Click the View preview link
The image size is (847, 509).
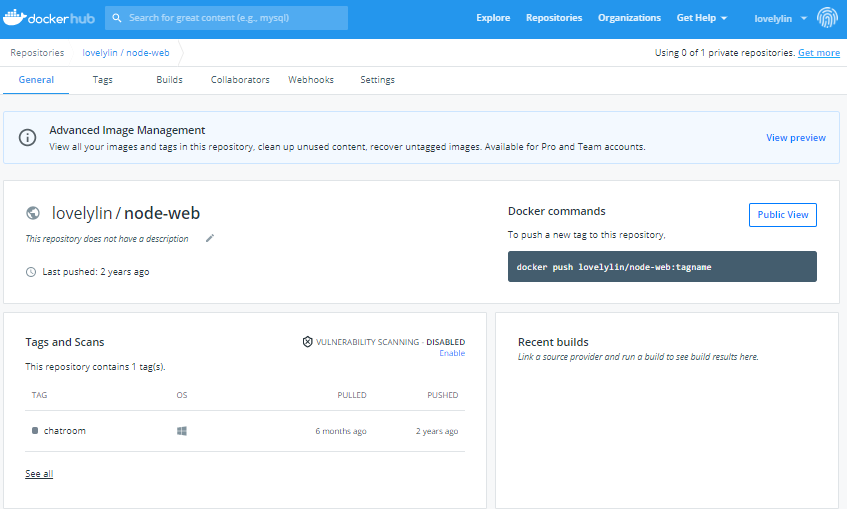tap(796, 138)
